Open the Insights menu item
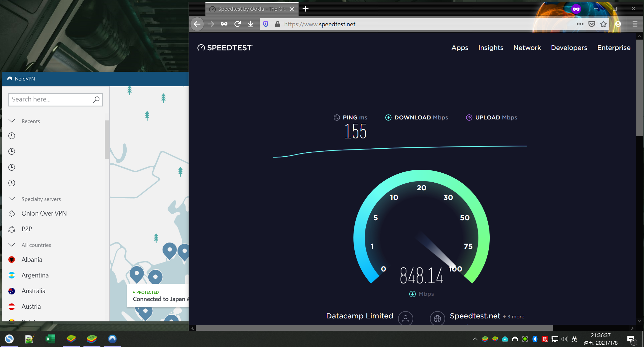The image size is (644, 347). tap(491, 48)
